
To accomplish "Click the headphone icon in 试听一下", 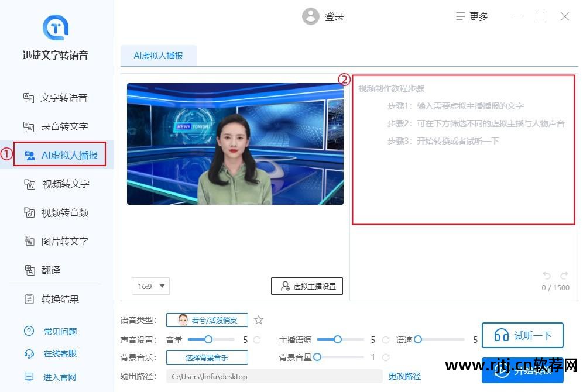I will 501,335.
